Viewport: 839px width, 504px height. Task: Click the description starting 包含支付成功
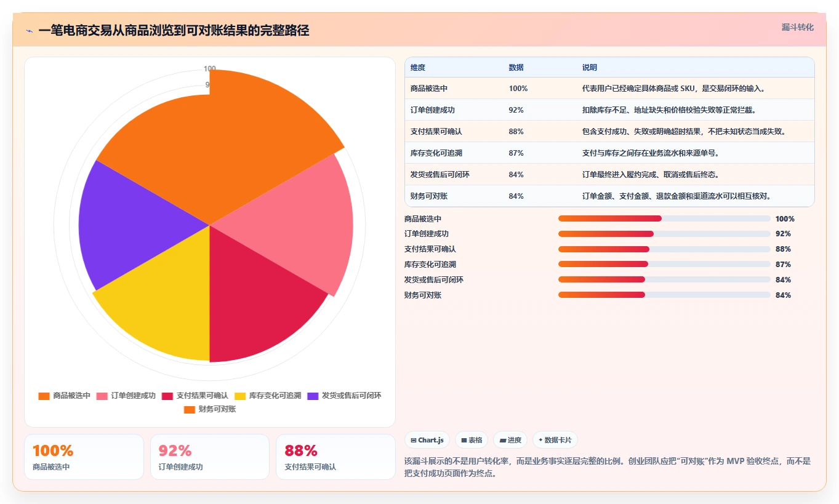[684, 132]
